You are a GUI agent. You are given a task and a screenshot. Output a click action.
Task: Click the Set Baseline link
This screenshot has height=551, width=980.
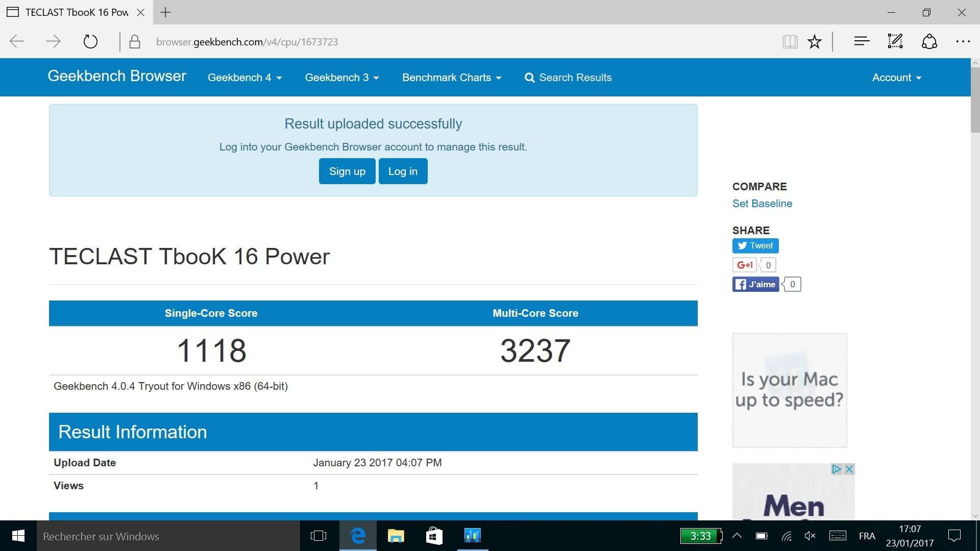(762, 204)
